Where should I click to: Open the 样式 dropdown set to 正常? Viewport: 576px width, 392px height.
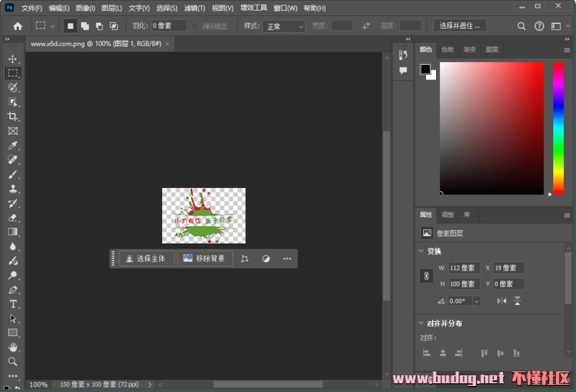click(x=283, y=26)
